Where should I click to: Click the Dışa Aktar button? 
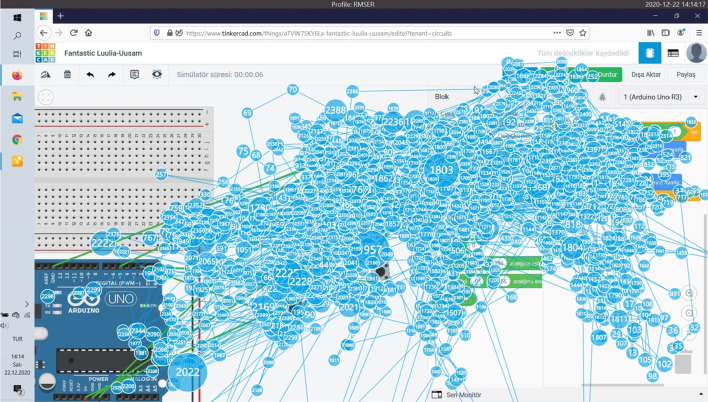[645, 74]
